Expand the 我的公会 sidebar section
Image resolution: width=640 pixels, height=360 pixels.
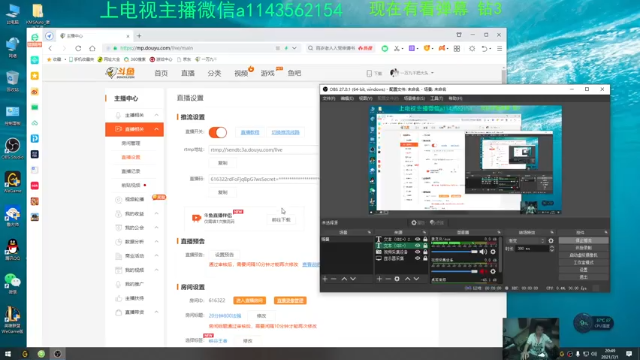pyautogui.click(x=157, y=227)
